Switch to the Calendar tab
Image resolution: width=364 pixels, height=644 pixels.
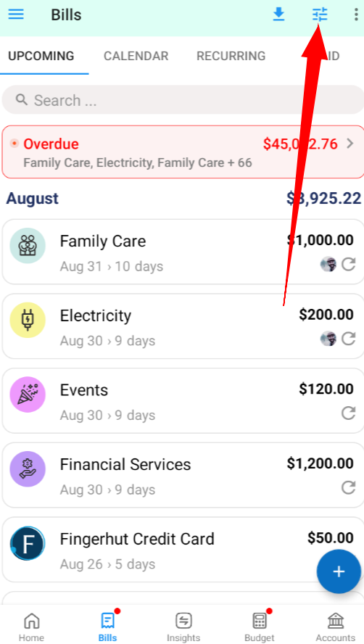point(136,56)
